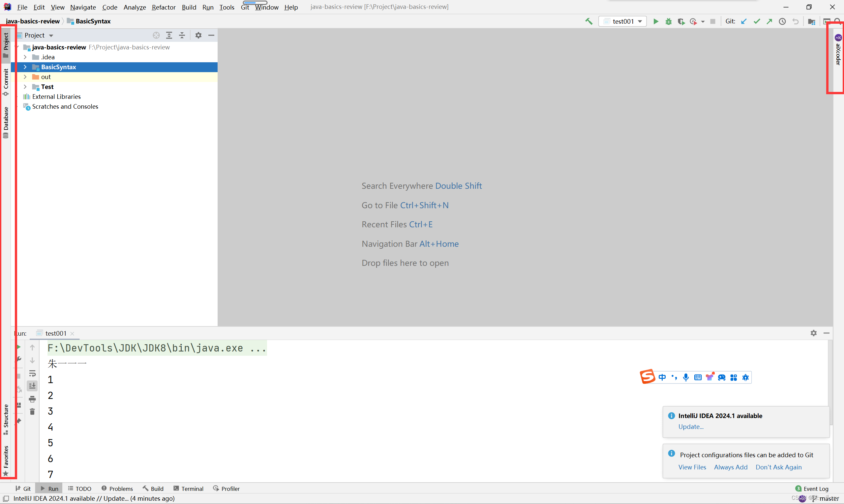This screenshot has width=844, height=504.
Task: Update project with the blue Git arrow
Action: (744, 21)
